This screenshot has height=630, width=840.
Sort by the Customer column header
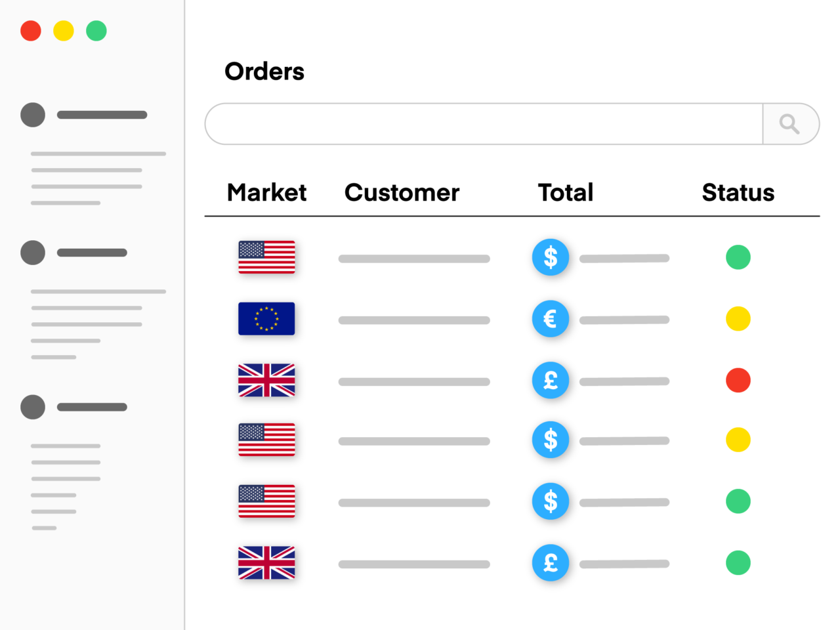coord(402,193)
